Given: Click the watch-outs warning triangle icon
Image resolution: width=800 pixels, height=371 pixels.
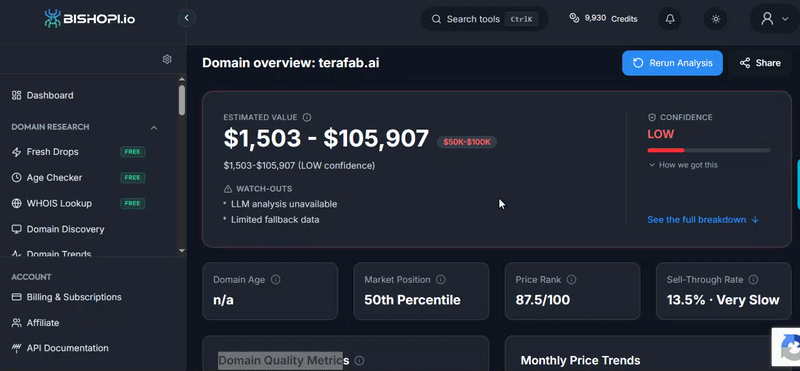Looking at the screenshot, I should [228, 189].
